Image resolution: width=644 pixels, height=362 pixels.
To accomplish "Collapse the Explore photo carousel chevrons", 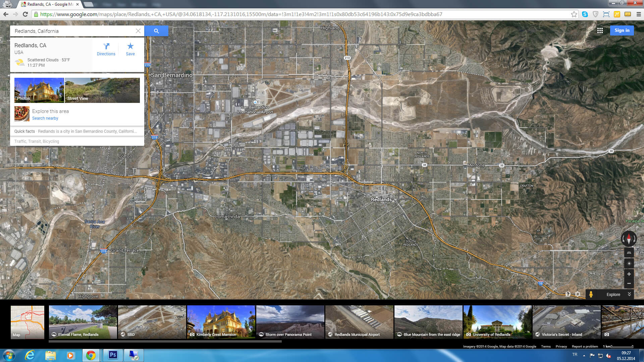I will pyautogui.click(x=629, y=294).
